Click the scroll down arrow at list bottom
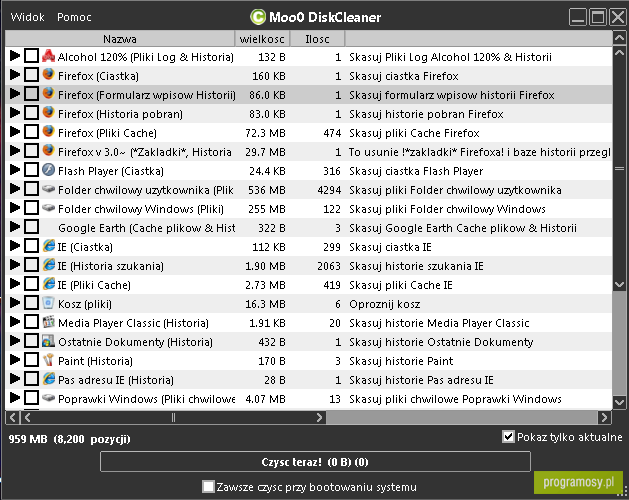629x500 pixels. (x=619, y=402)
